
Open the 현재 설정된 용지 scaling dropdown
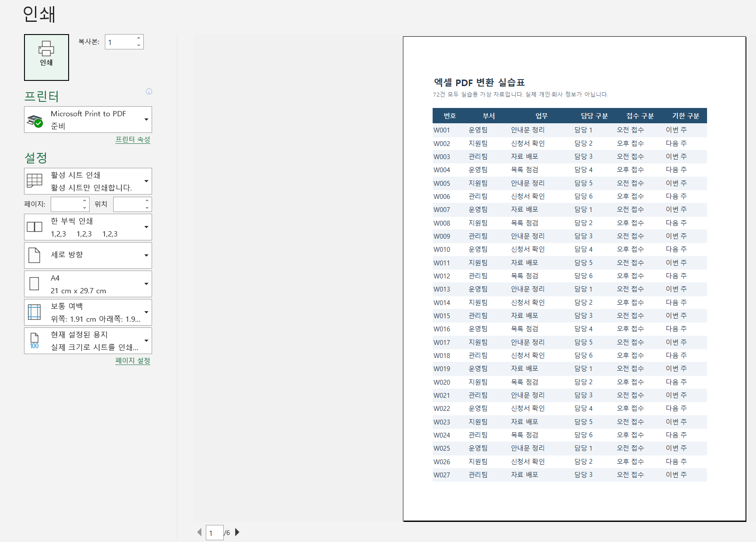tap(88, 340)
